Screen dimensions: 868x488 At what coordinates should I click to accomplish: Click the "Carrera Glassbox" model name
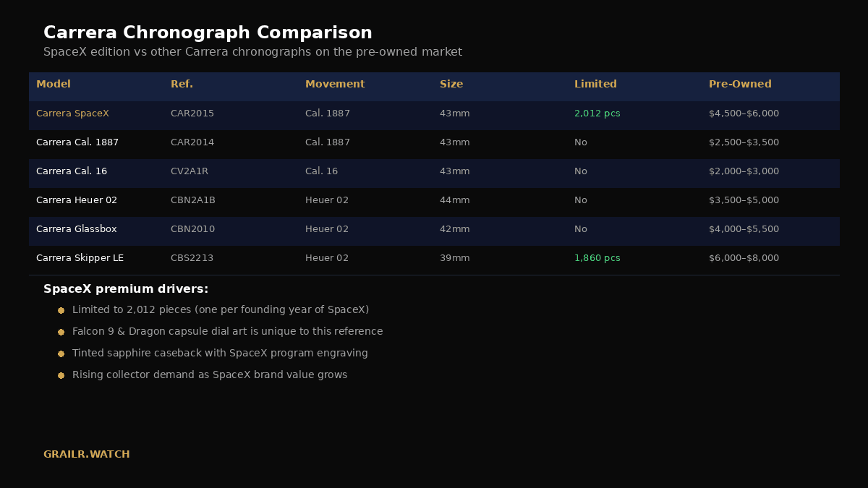[x=76, y=229]
